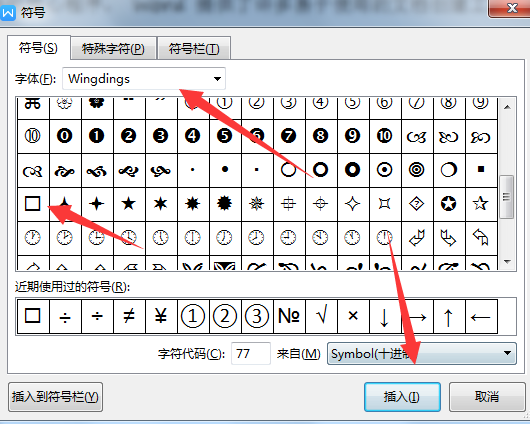Open the Wingdings font dropdown

tap(144, 78)
